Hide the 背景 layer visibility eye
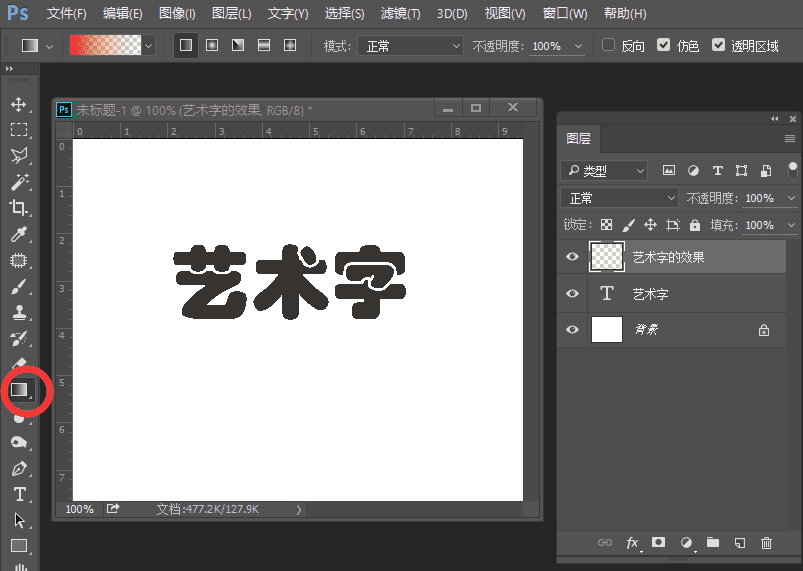The height and width of the screenshot is (571, 803). 572,330
